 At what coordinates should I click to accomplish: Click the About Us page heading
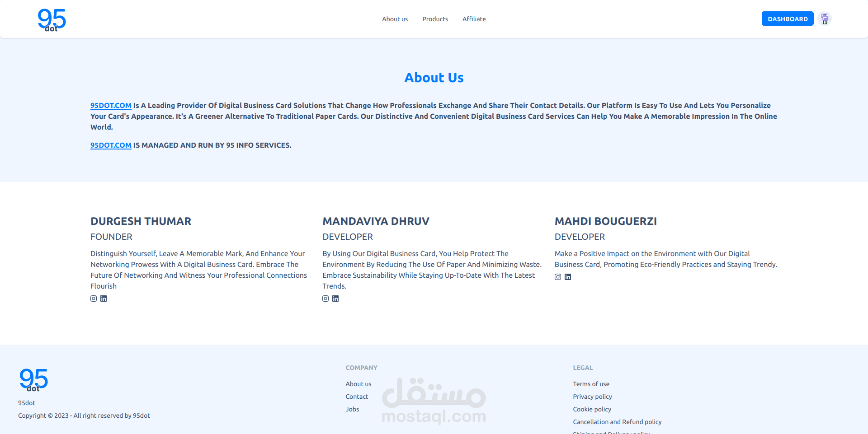434,78
